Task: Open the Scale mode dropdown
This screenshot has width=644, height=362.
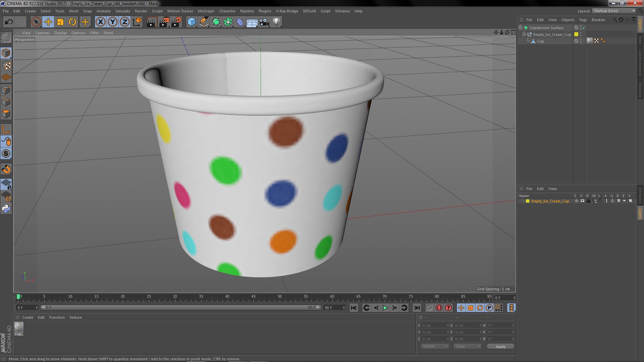Action: [x=468, y=346]
